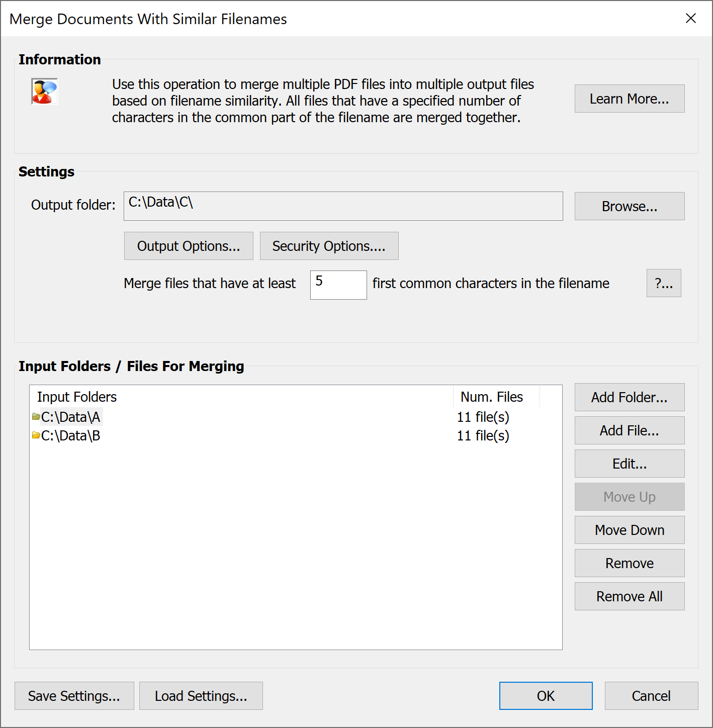Remove the selected input folder
713x728 pixels.
(629, 563)
